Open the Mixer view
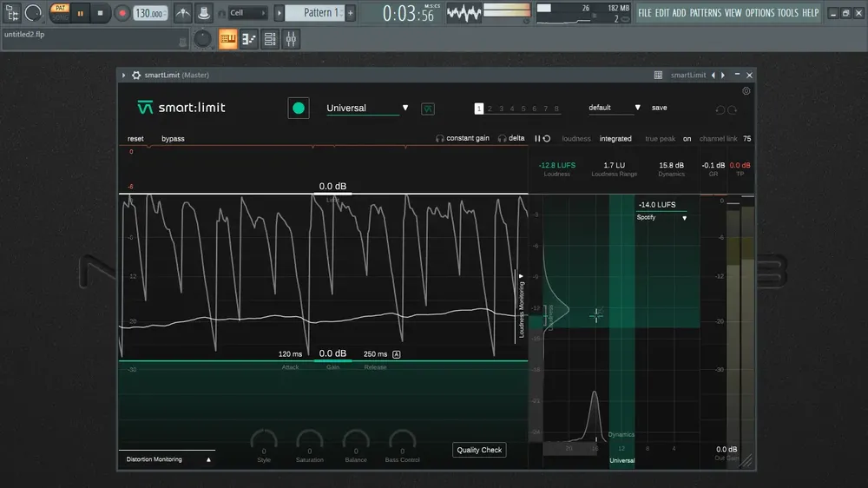Viewport: 868px width, 488px height. point(291,39)
